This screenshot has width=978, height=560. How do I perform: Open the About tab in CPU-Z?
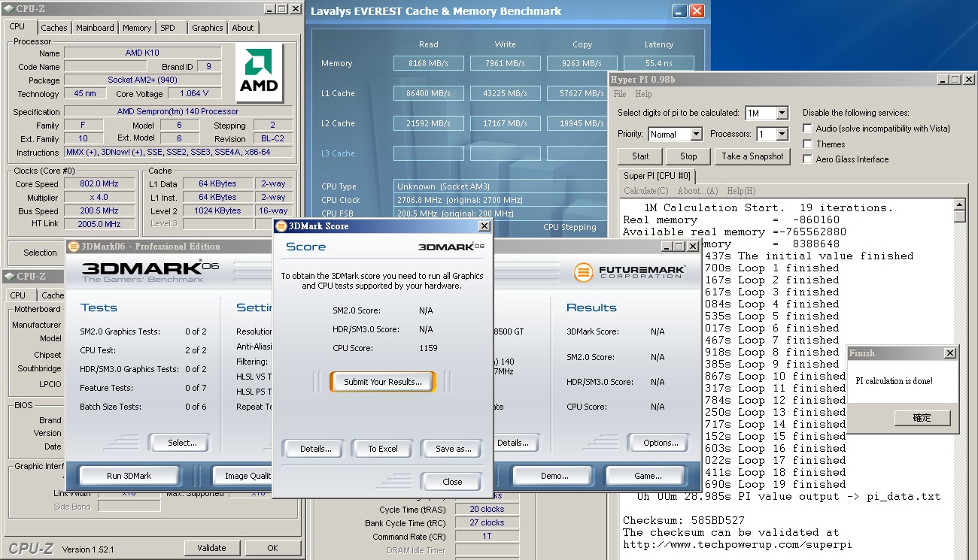pos(243,28)
